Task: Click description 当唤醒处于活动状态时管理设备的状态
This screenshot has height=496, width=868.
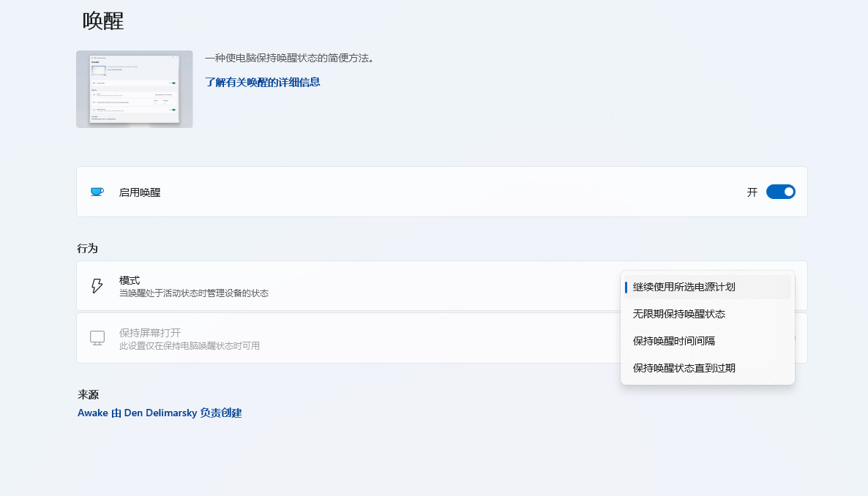Action: (194, 293)
